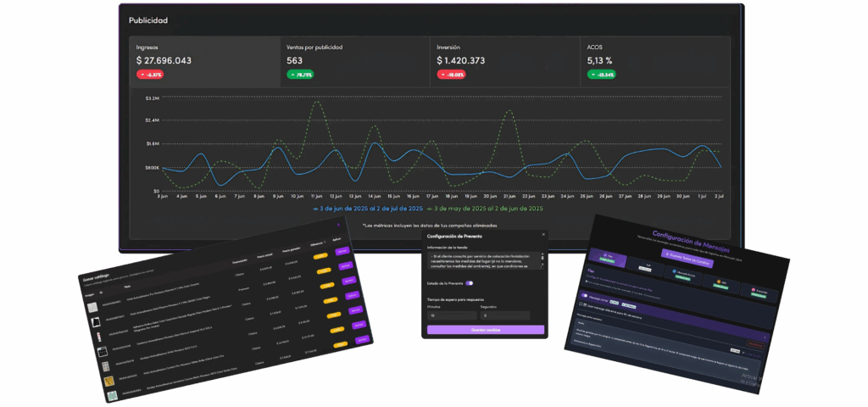The width and height of the screenshot is (868, 407).
Task: Click the $ 27.696.043 income value
Action: tap(164, 60)
